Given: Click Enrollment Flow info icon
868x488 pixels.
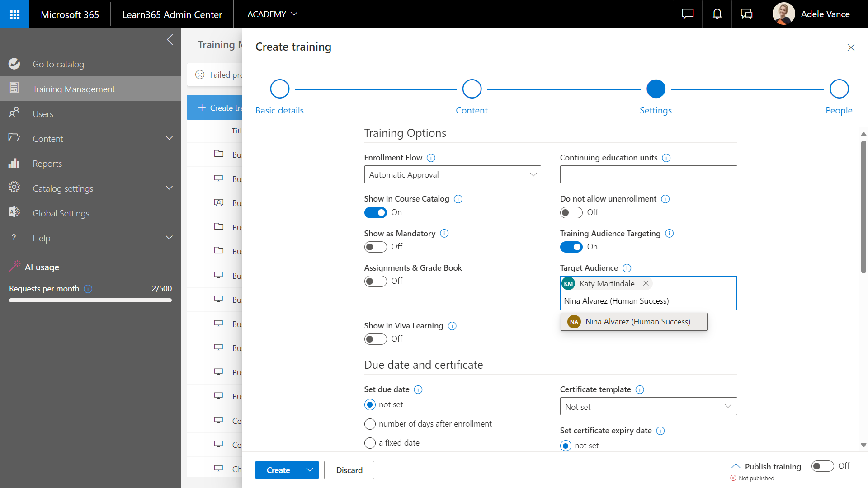Looking at the screenshot, I should (431, 158).
